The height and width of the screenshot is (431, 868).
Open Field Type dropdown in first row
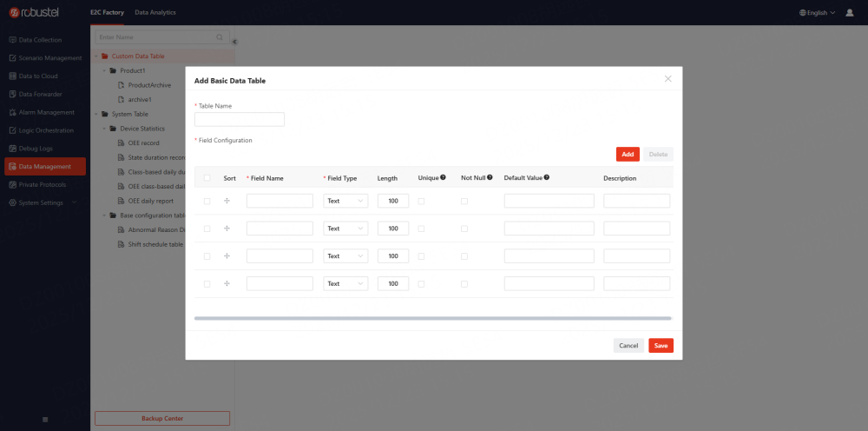click(345, 201)
